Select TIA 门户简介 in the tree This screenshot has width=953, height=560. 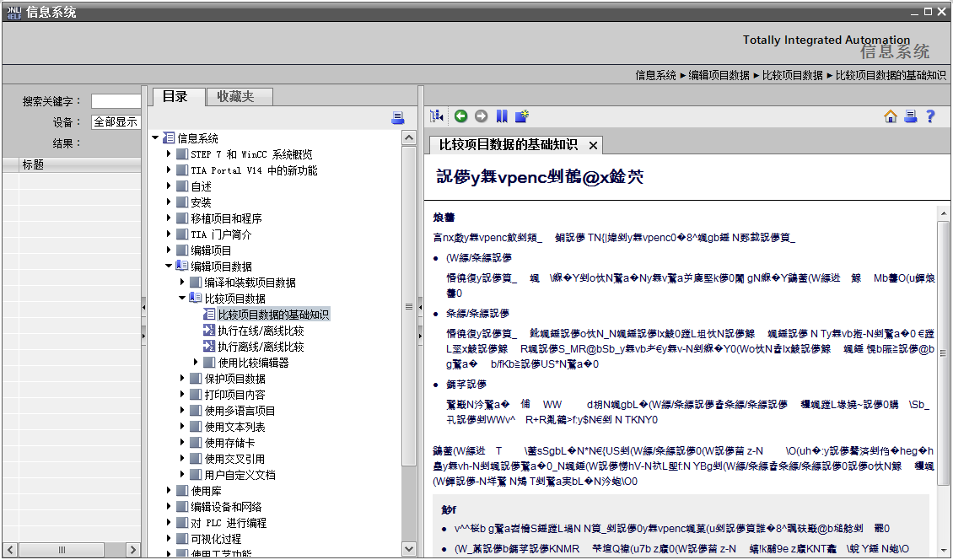point(221,234)
